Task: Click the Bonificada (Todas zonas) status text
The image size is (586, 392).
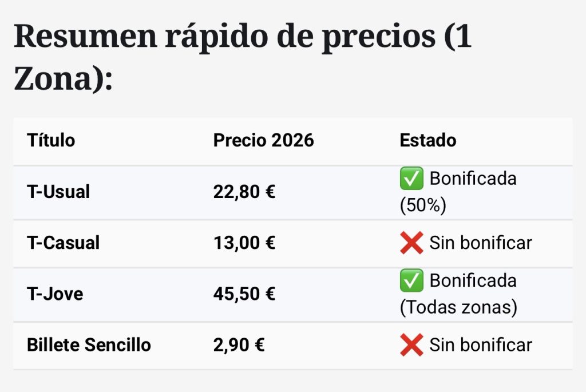Action: [473, 281]
